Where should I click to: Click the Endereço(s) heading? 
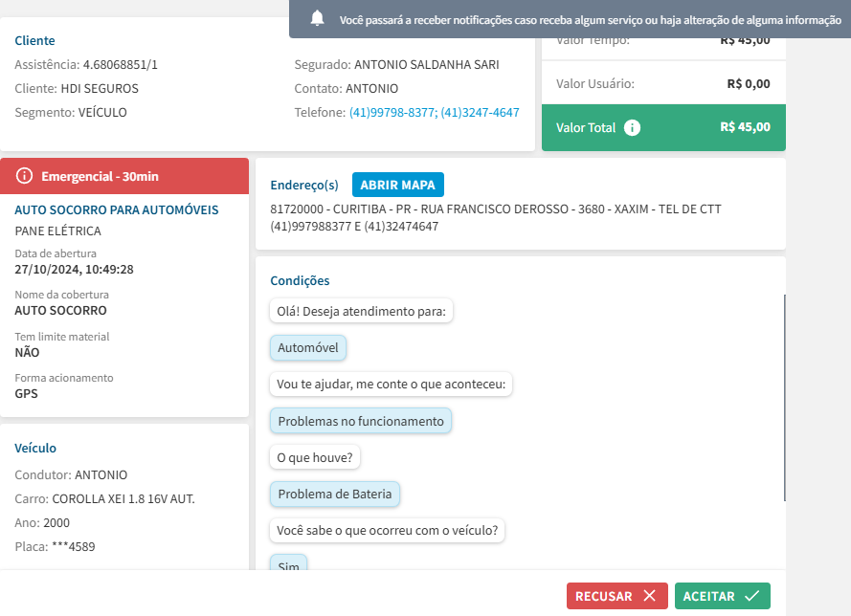pyautogui.click(x=304, y=185)
